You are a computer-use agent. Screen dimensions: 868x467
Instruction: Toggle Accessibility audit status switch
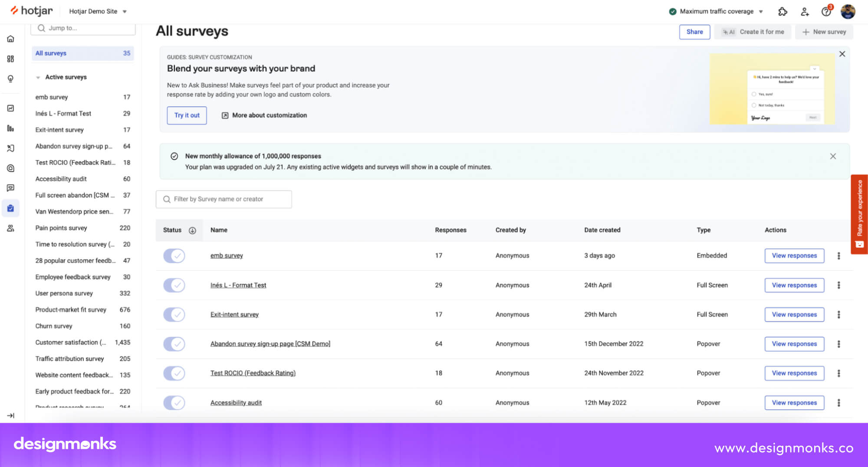174,403
